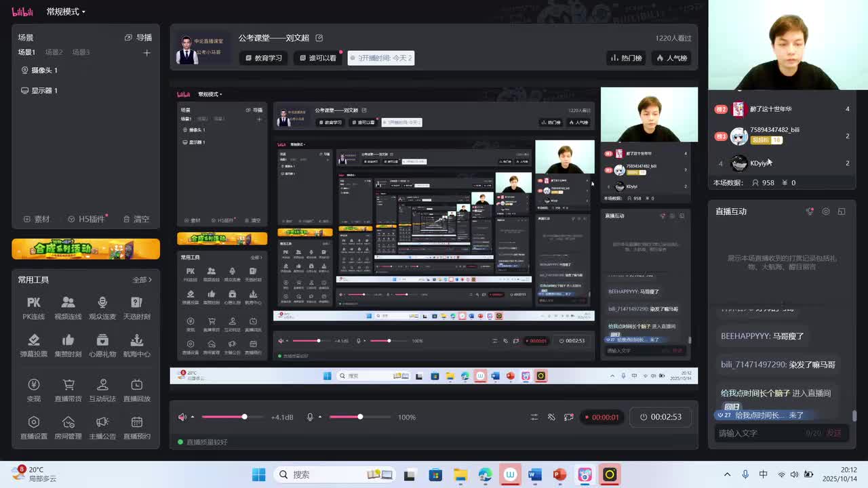Open the 集赞时刻 thumbs-up tool
This screenshot has width=868, height=488.
(68, 345)
